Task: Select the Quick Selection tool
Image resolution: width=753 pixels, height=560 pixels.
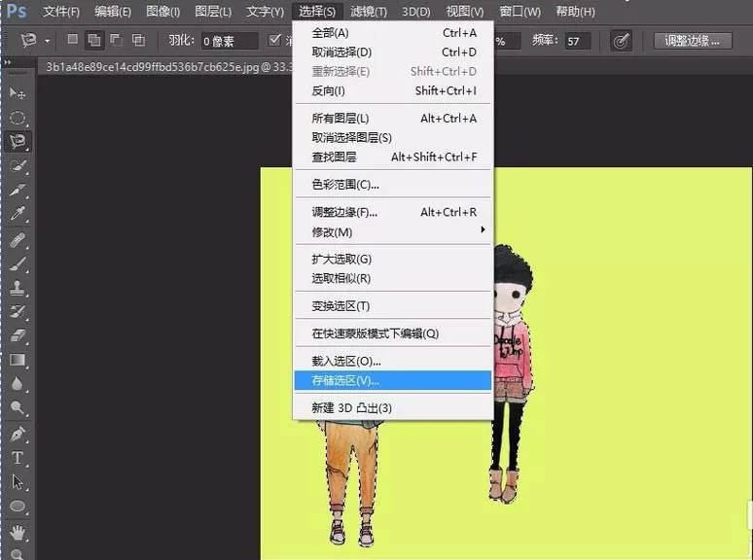Action: click(18, 166)
